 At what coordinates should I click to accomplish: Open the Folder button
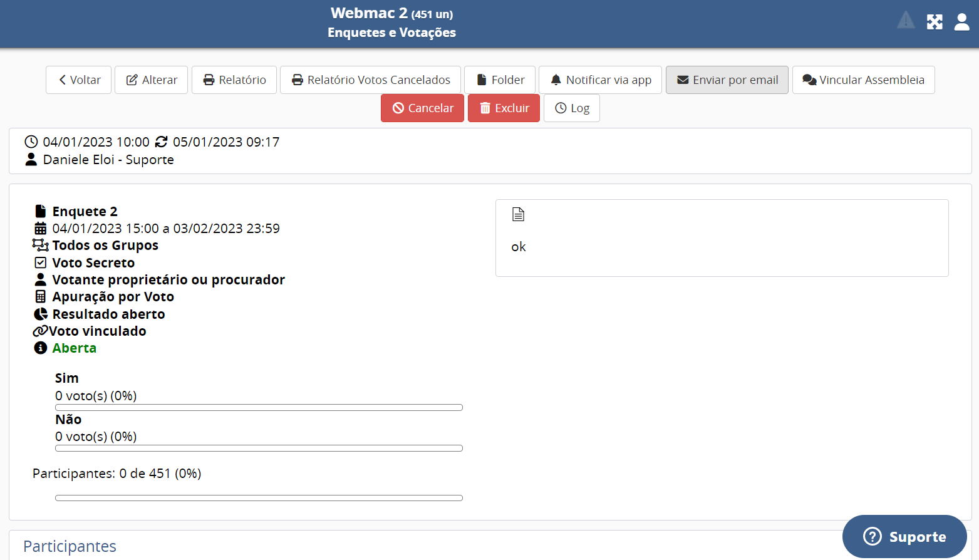(500, 80)
